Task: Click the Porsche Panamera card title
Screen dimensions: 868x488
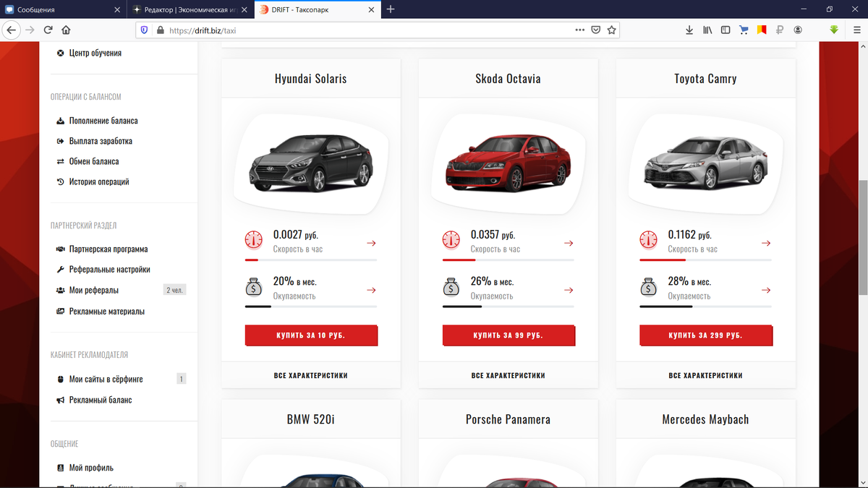Action: tap(509, 419)
